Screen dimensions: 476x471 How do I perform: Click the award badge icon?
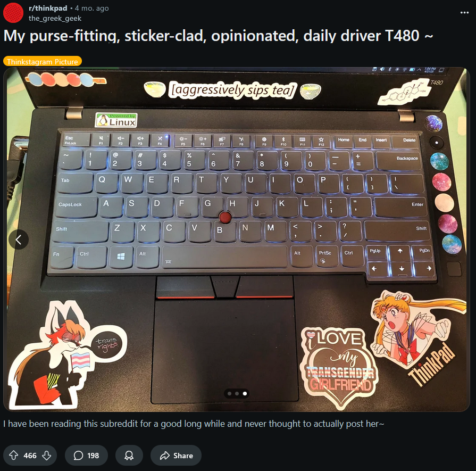[129, 455]
